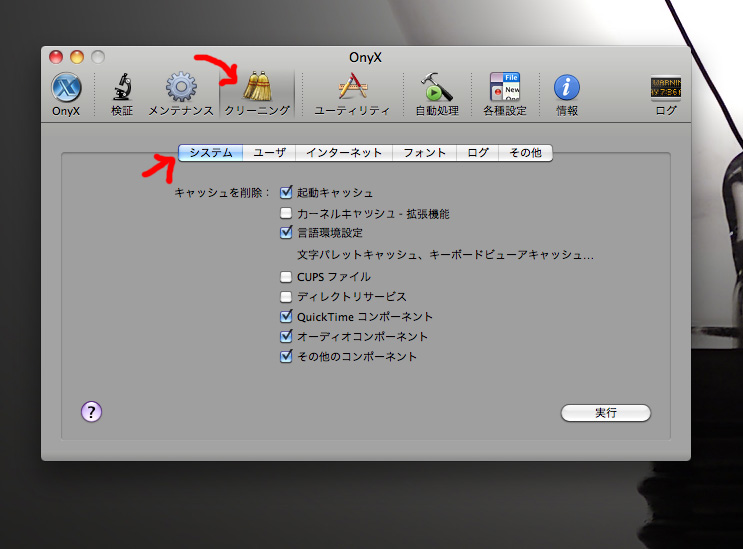Select the クリーニング broom icon
Image resolution: width=743 pixels, height=549 pixels.
pyautogui.click(x=257, y=86)
